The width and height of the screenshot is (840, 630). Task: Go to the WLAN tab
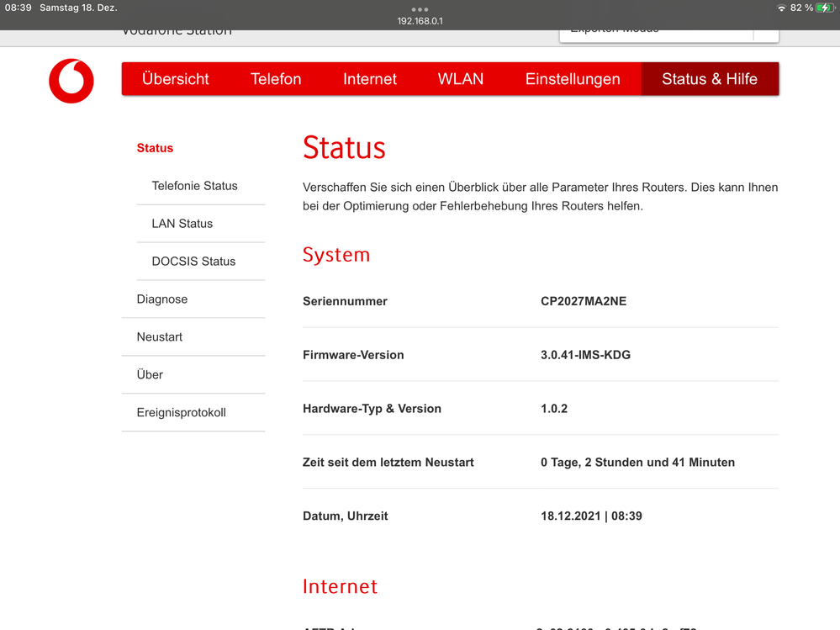point(460,79)
